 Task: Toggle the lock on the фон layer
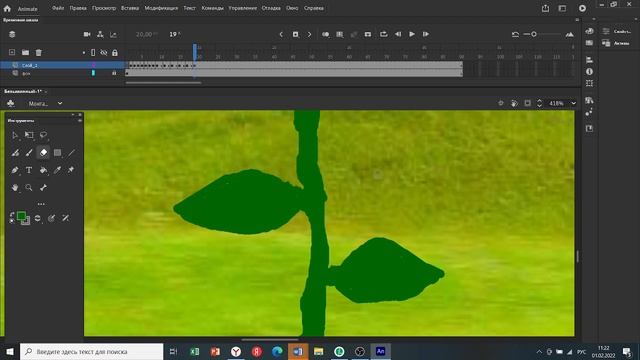(114, 73)
